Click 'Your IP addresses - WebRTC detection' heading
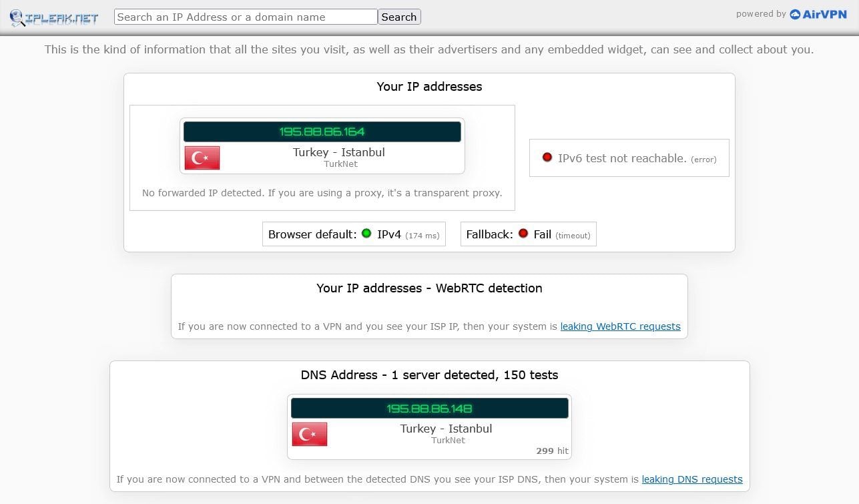859x504 pixels. [429, 288]
